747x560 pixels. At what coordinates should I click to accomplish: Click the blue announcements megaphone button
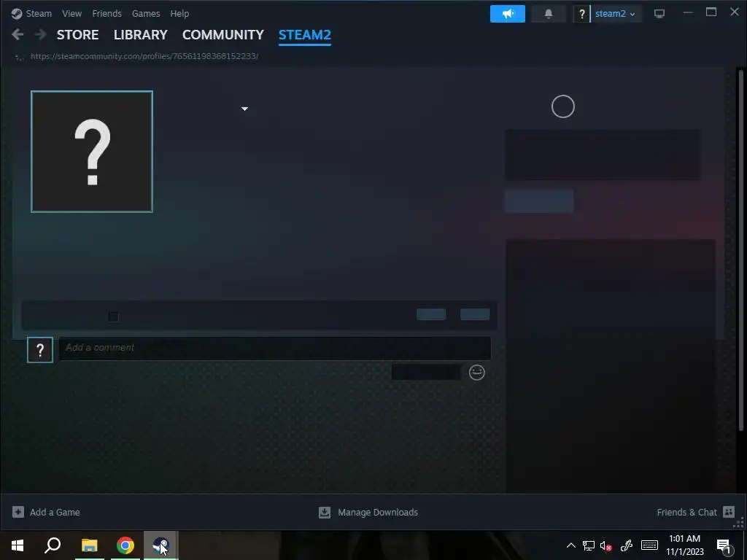(x=508, y=14)
